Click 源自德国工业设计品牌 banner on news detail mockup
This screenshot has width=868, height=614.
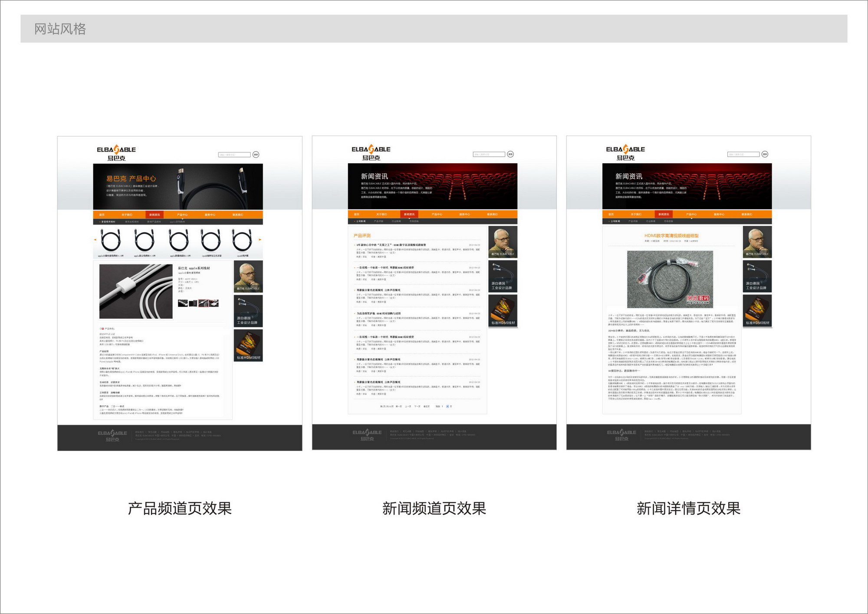[757, 276]
